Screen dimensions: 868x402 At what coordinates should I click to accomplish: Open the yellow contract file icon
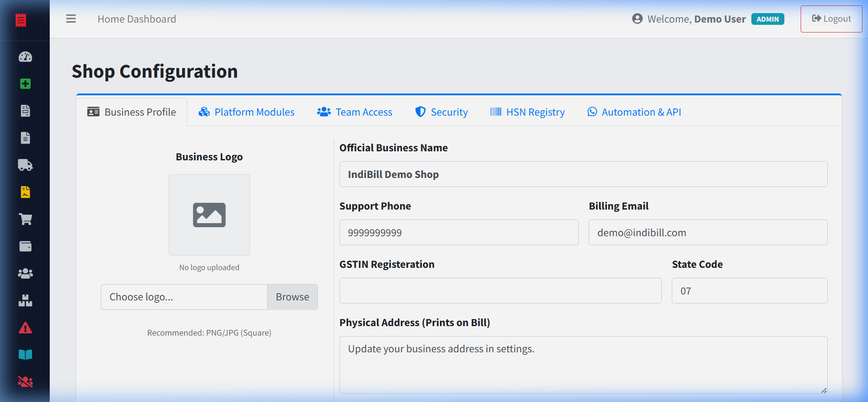pos(25,192)
